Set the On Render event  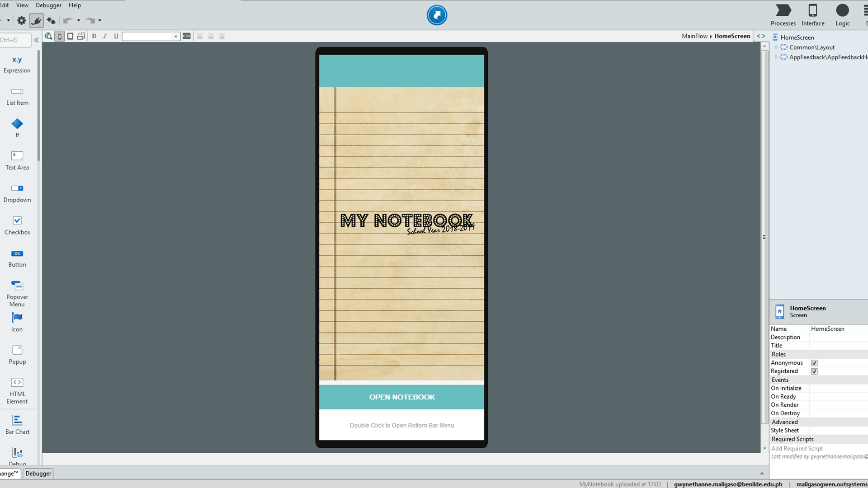[839, 405]
